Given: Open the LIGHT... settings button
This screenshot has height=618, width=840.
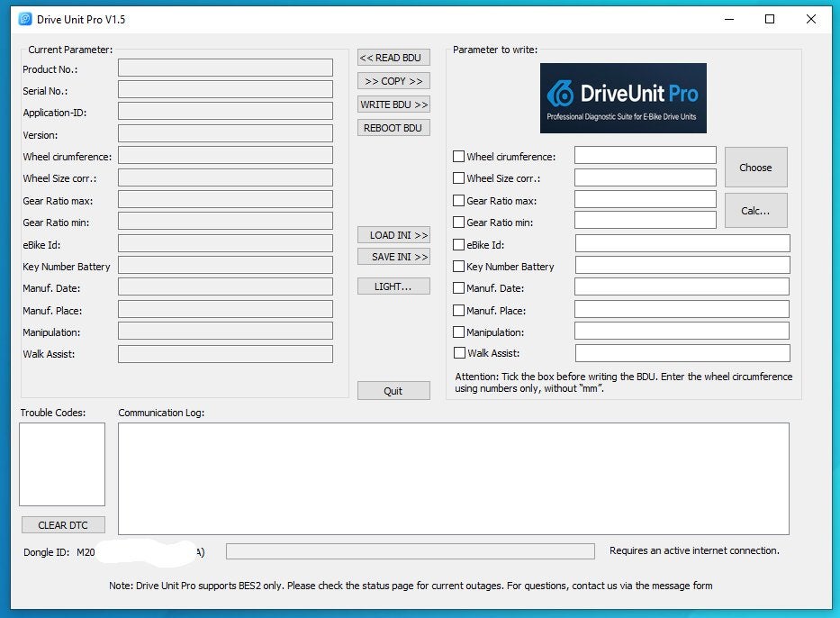Looking at the screenshot, I should point(393,286).
